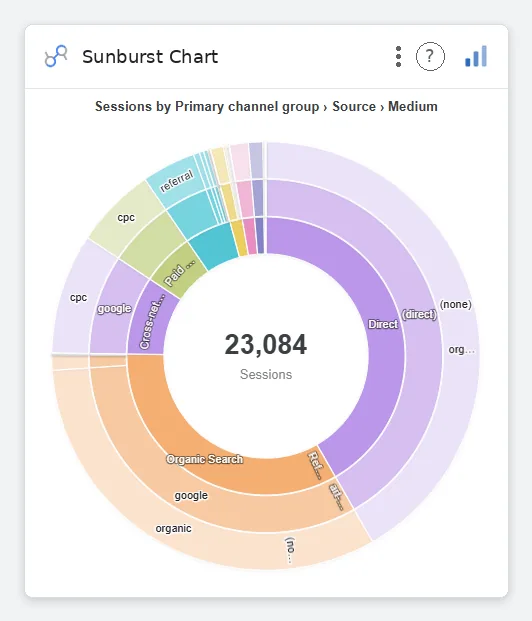Click the blue bar chart icon
Viewport: 532px width, 621px height.
[x=476, y=56]
